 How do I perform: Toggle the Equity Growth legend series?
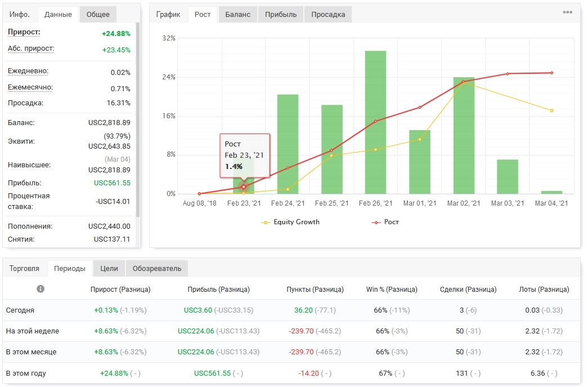click(x=290, y=222)
